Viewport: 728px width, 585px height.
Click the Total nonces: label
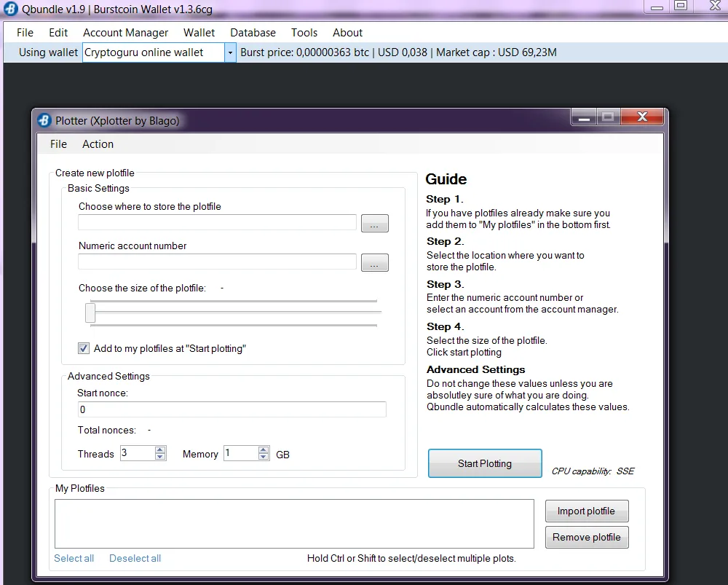click(x=107, y=431)
